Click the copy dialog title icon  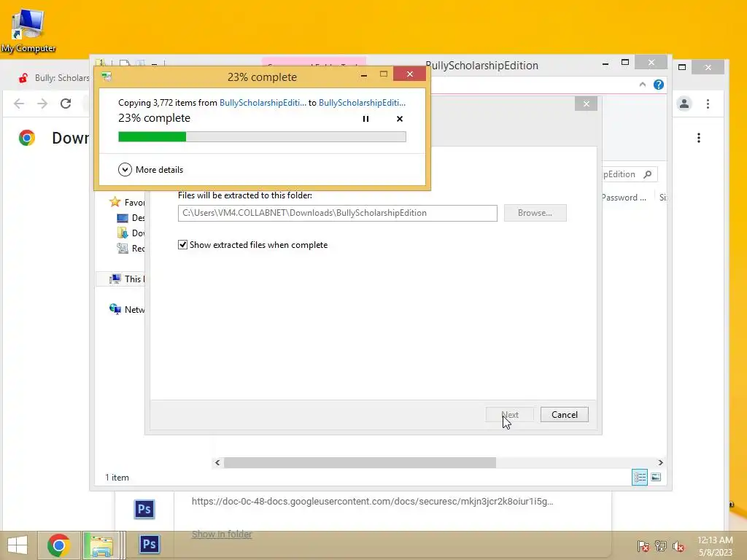[107, 77]
